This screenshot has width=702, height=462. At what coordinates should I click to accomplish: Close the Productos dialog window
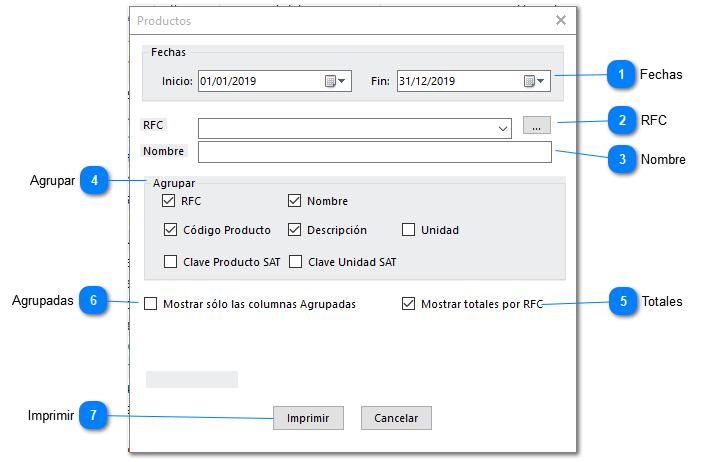point(561,20)
